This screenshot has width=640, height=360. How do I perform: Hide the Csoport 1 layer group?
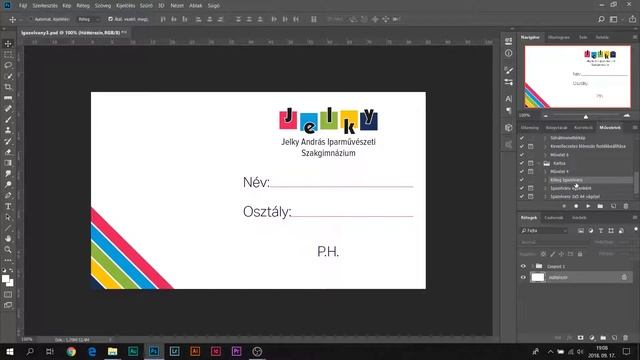[523, 266]
